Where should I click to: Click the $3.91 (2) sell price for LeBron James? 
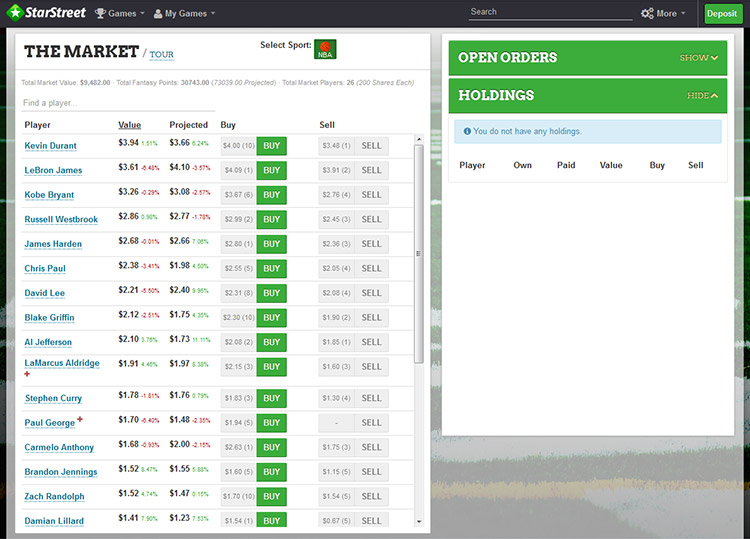(336, 170)
